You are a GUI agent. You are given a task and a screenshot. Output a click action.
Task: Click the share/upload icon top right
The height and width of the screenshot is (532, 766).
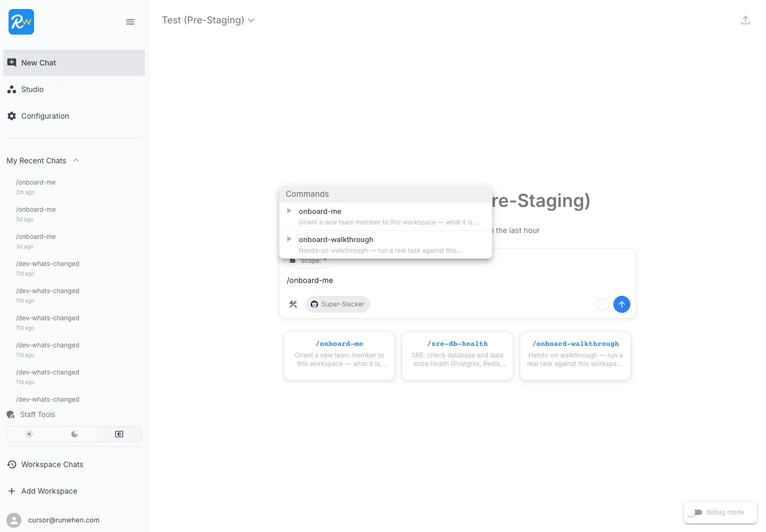745,20
